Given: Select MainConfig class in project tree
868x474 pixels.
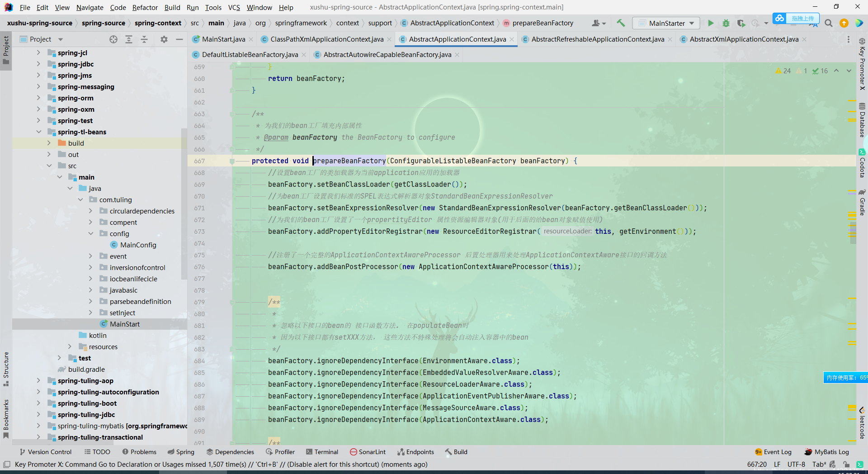Looking at the screenshot, I should [133, 245].
